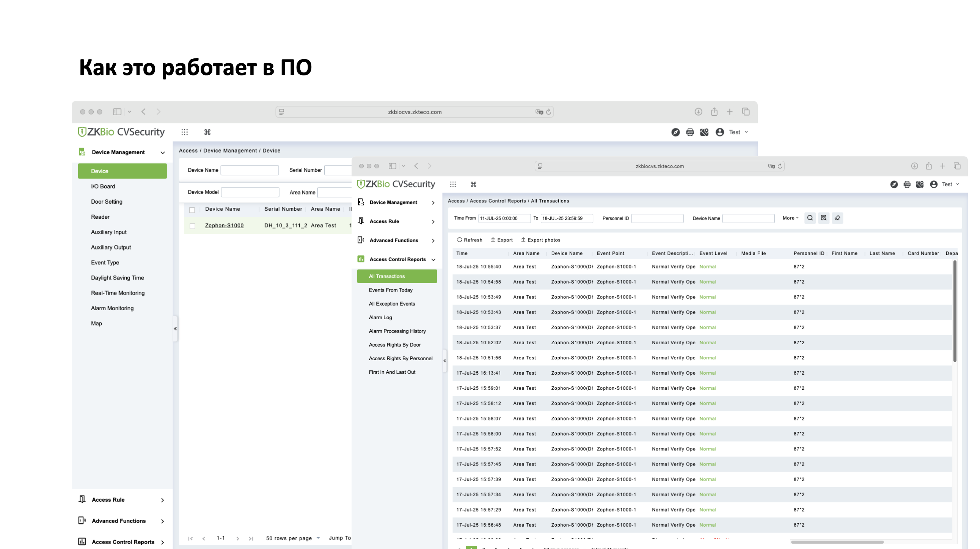The width and height of the screenshot is (980, 549).
Task: Click downloads icon in front Safari toolbar
Action: [914, 166]
